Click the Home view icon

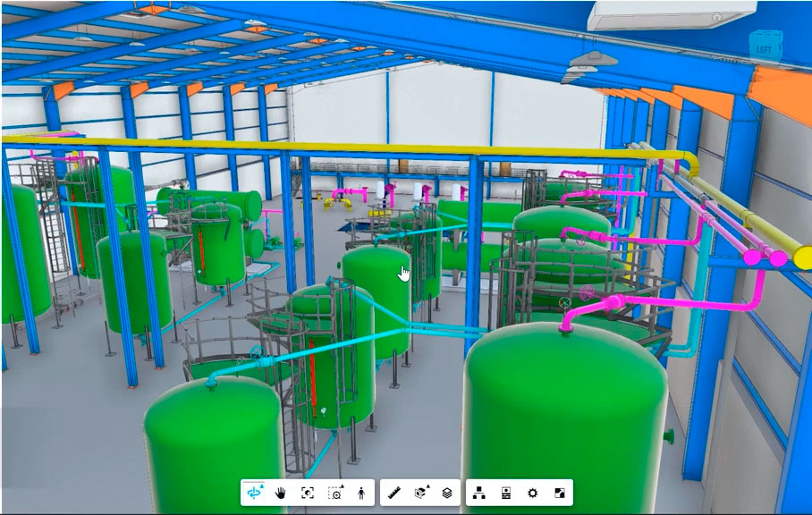[716, 17]
